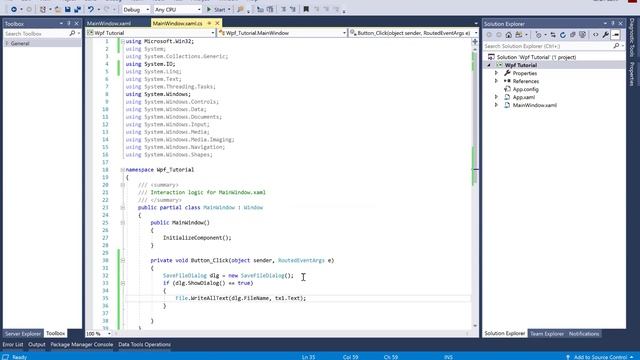Click the Save All icon
The image size is (640, 360).
(77, 9)
